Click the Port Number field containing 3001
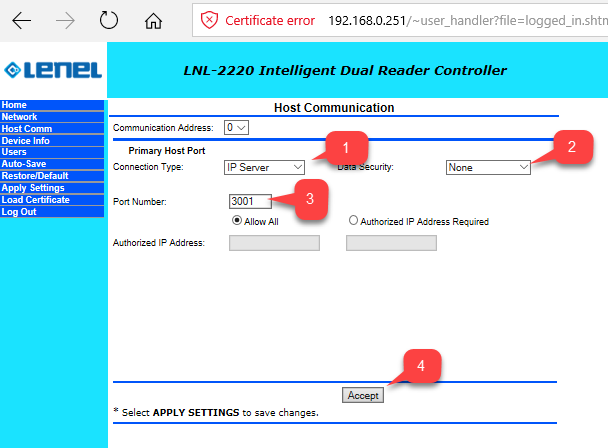Viewport: 608px width, 448px height. [250, 201]
